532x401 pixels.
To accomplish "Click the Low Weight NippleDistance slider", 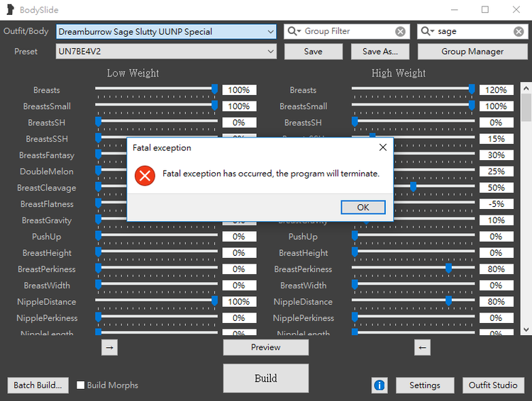I will click(x=157, y=301).
